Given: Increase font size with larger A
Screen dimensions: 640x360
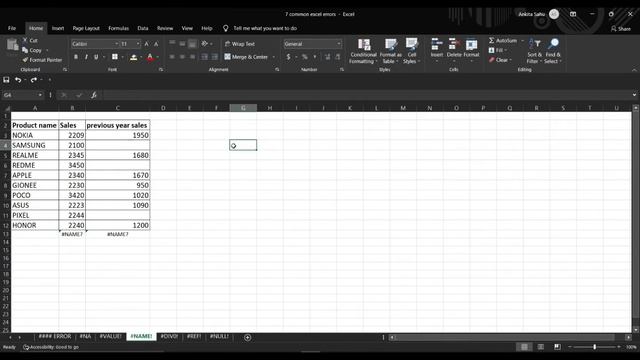Looking at the screenshot, I should [147, 44].
